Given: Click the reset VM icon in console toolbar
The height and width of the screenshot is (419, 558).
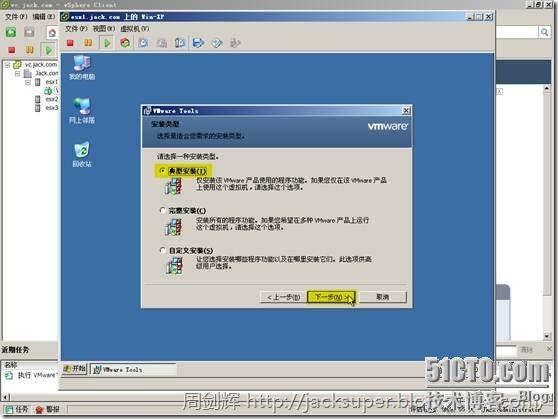Looking at the screenshot, I should click(x=125, y=43).
